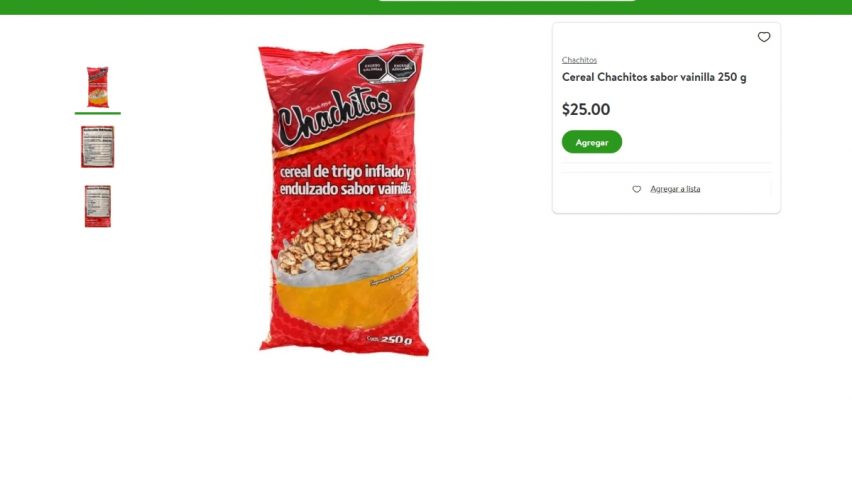Select the front-of-bag thumbnail
This screenshot has width=852, height=502.
[98, 87]
